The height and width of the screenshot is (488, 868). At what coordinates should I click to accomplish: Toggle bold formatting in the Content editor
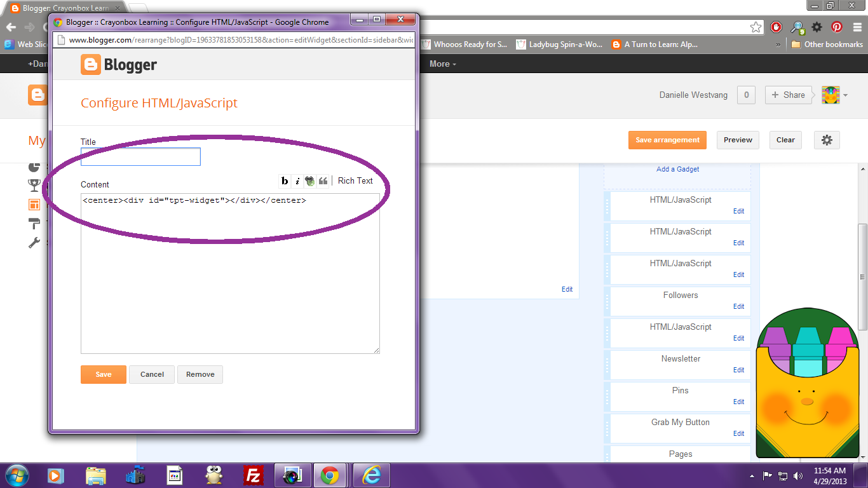(284, 180)
